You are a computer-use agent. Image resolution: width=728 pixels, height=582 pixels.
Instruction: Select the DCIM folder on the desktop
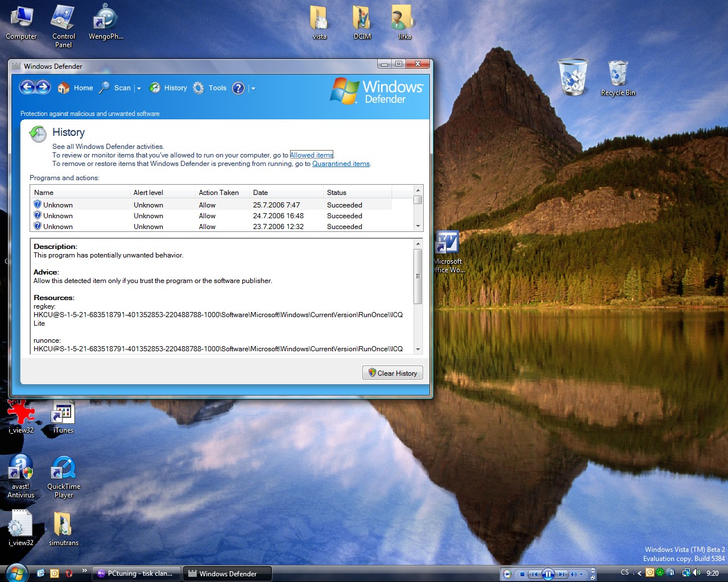(x=362, y=23)
